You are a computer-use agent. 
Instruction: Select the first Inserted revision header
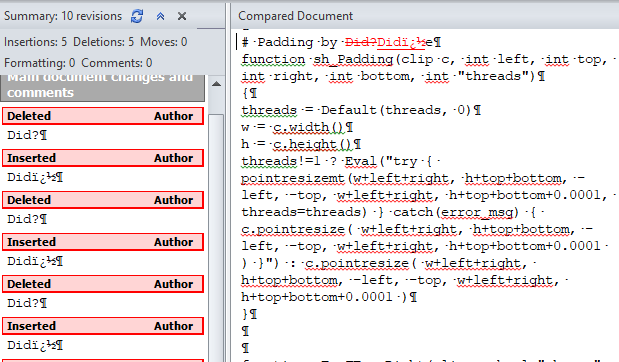click(x=103, y=158)
